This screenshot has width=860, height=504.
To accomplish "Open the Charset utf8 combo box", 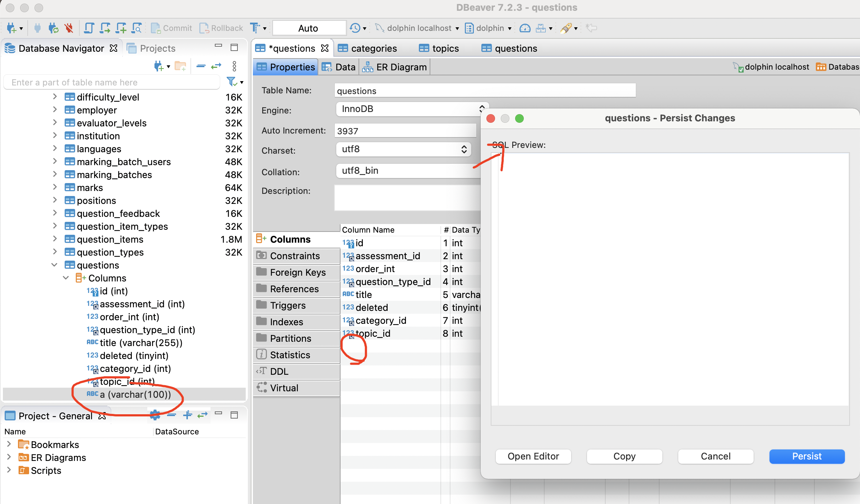I will pos(403,149).
